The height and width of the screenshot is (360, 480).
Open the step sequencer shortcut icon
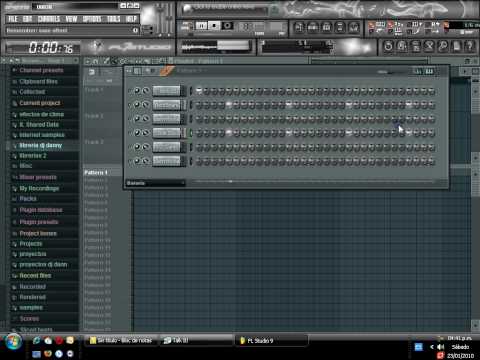(x=313, y=27)
